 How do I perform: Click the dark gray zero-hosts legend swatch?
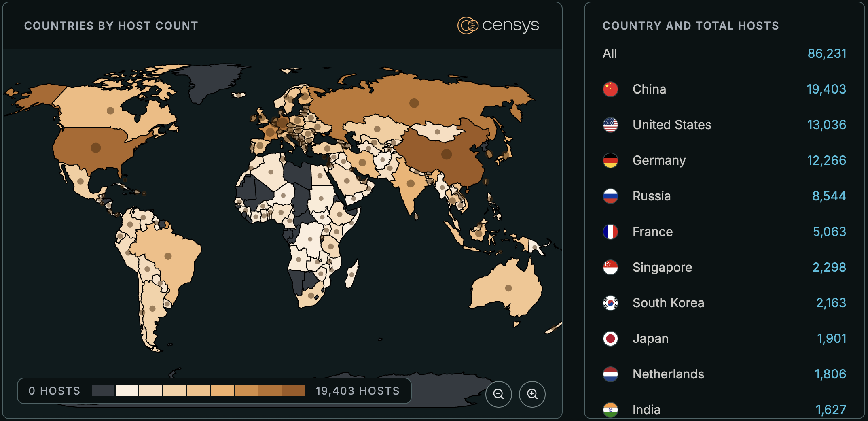[103, 391]
